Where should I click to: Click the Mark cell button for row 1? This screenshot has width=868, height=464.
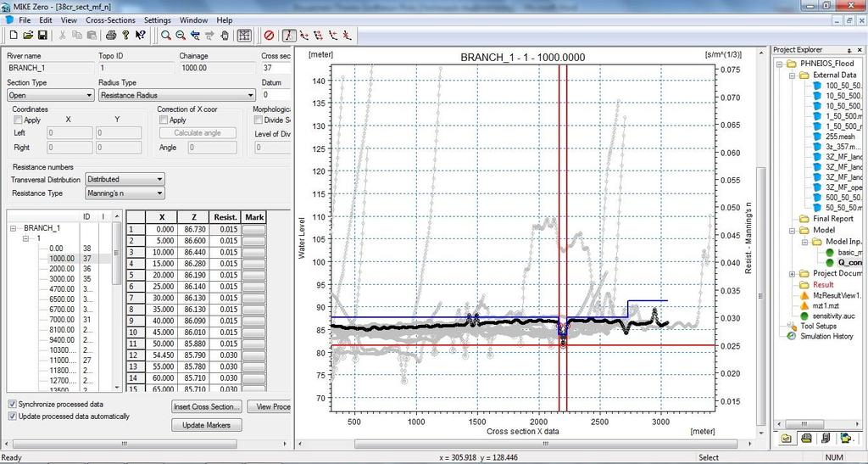click(254, 229)
